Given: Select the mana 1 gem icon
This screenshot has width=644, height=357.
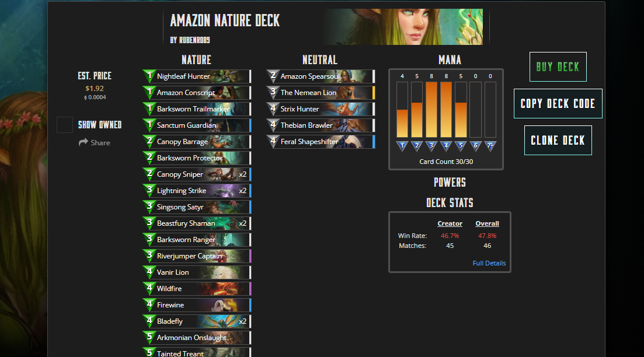Looking at the screenshot, I should [402, 146].
